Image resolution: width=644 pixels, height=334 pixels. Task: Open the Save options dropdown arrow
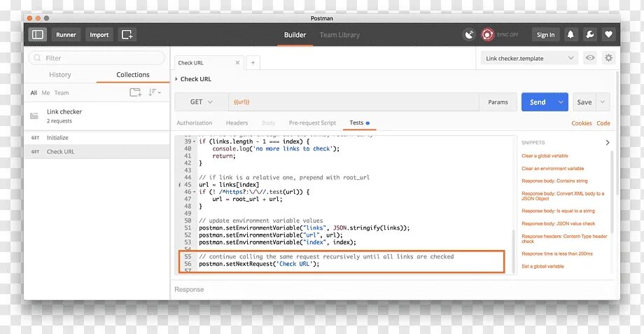pyautogui.click(x=603, y=102)
